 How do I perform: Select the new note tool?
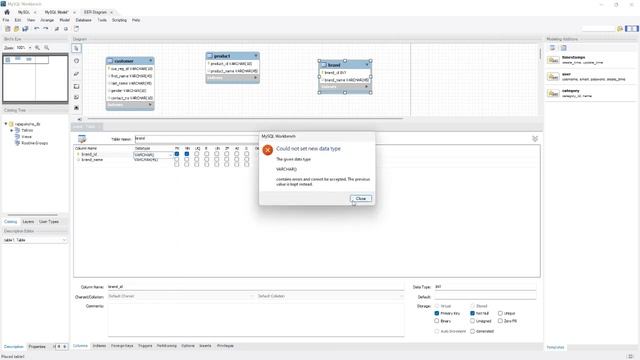[76, 97]
